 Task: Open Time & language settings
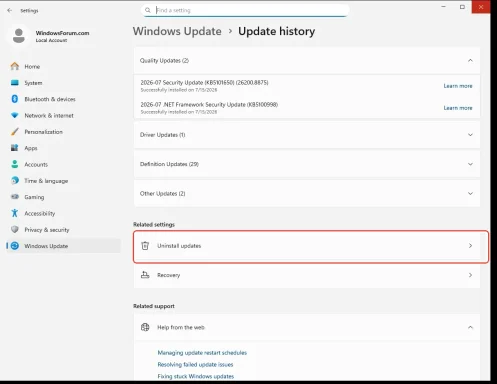pyautogui.click(x=63, y=180)
